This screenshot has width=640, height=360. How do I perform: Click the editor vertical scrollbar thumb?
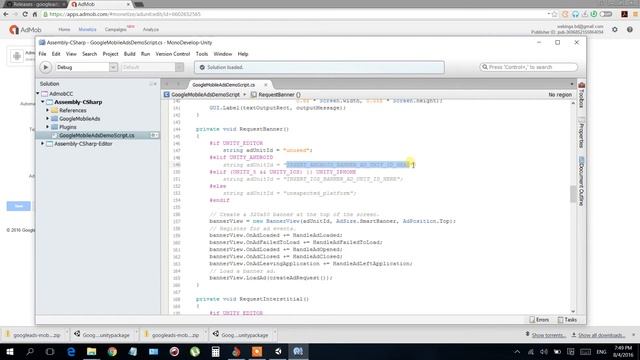tap(573, 194)
